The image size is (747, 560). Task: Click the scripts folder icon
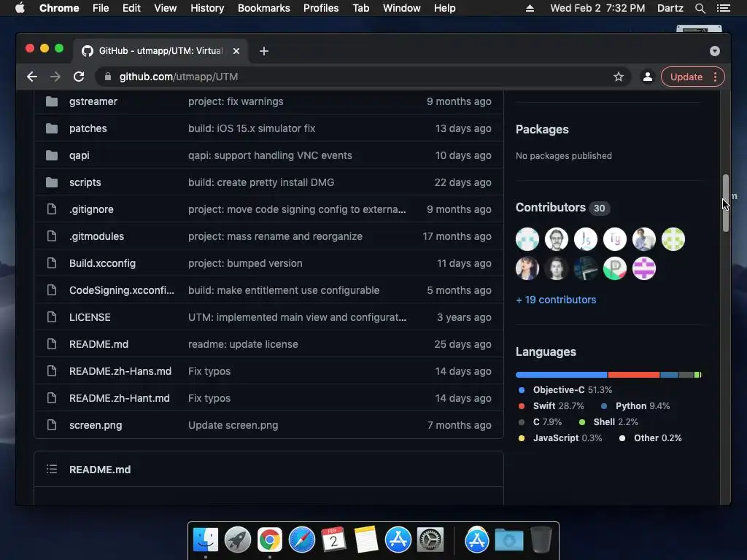52,182
